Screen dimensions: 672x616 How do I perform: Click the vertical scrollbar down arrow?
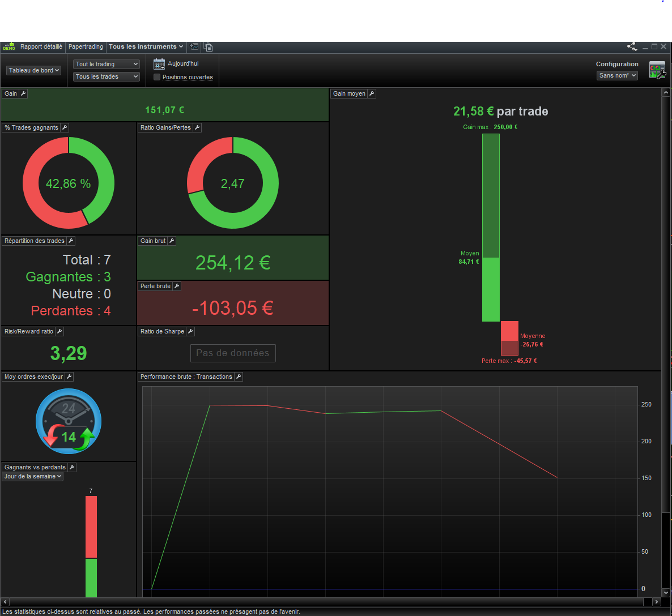(x=666, y=592)
